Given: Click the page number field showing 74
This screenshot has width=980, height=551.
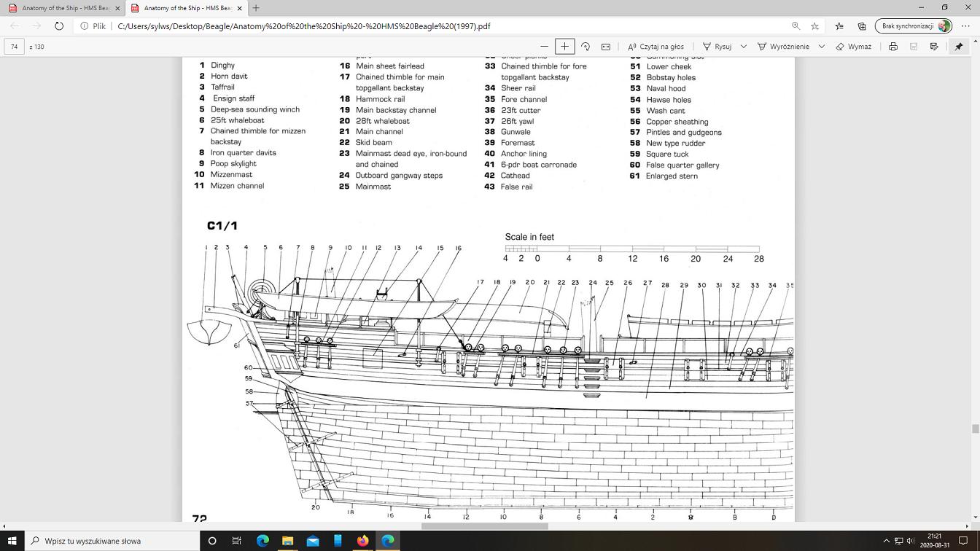Looking at the screenshot, I should pyautogui.click(x=15, y=47).
